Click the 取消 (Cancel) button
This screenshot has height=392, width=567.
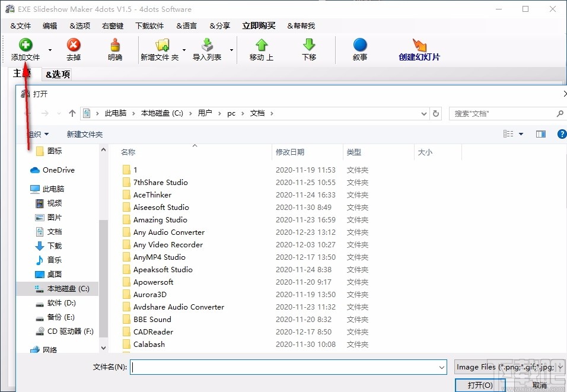(x=540, y=384)
